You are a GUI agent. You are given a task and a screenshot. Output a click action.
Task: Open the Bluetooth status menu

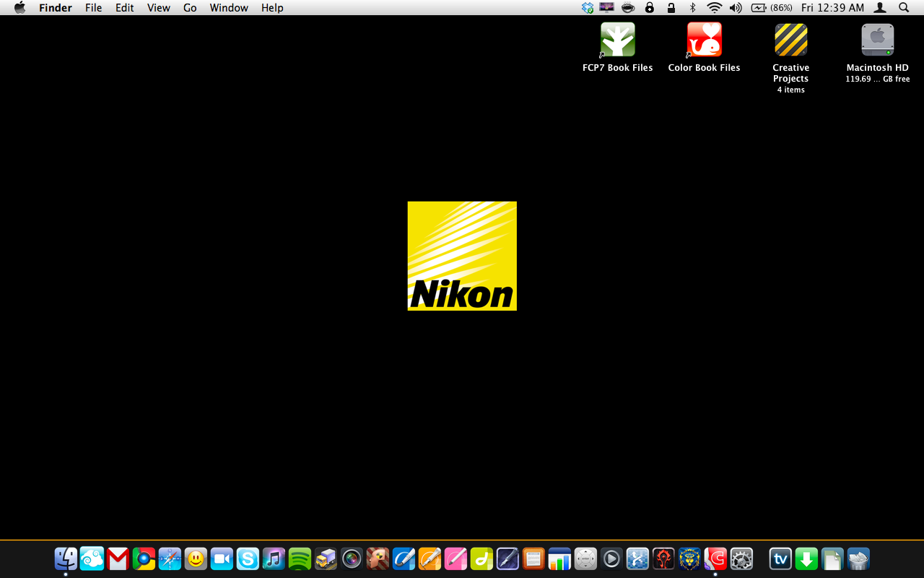click(x=693, y=7)
